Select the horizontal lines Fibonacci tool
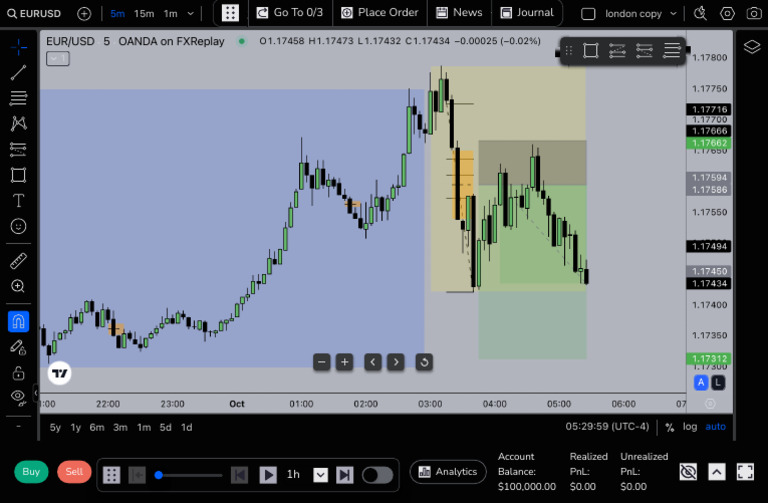Screen dimensions: 768x503 pos(19,98)
